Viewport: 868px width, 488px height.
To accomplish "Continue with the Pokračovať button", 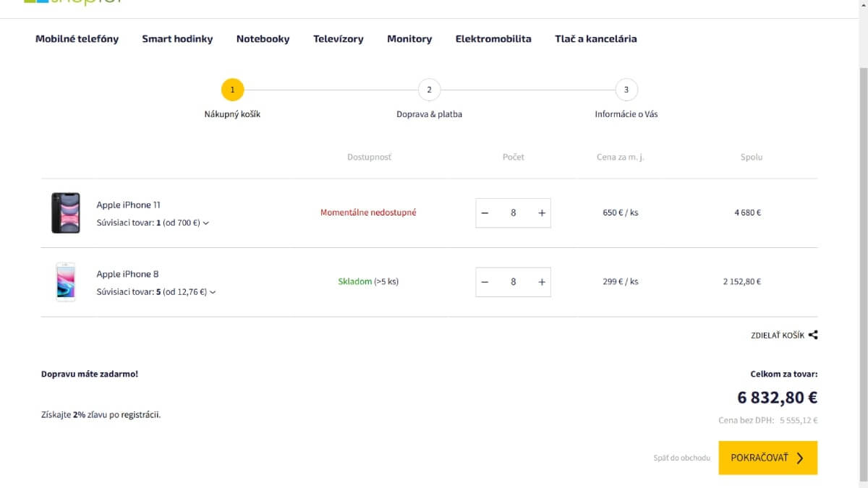I will click(x=768, y=458).
